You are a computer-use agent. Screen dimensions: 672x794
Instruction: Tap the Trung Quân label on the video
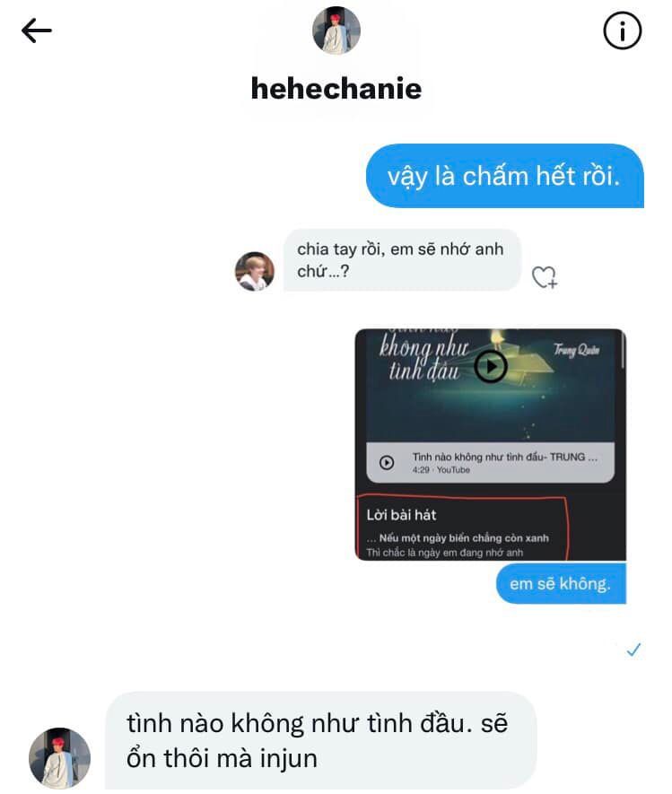(576, 349)
